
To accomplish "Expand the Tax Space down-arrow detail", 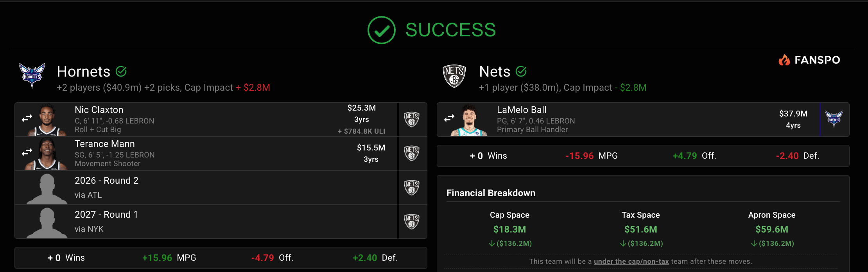I will (x=623, y=243).
